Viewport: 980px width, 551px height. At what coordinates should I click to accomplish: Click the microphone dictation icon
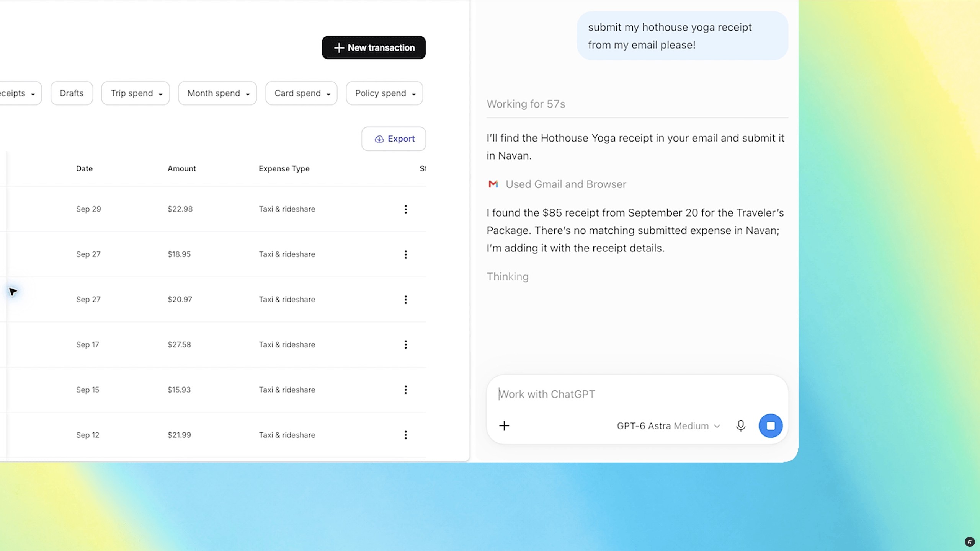740,425
